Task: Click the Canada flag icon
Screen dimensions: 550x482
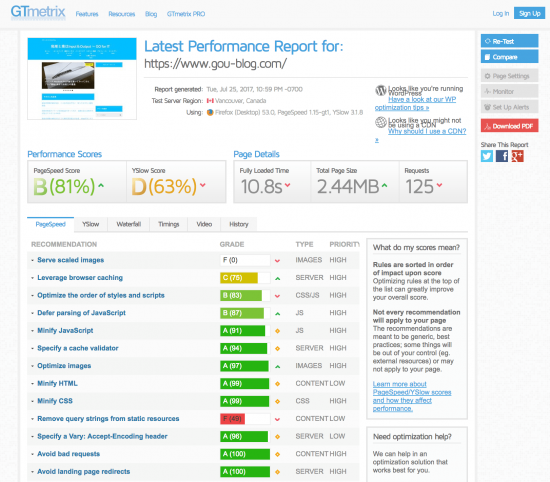Action: [210, 101]
